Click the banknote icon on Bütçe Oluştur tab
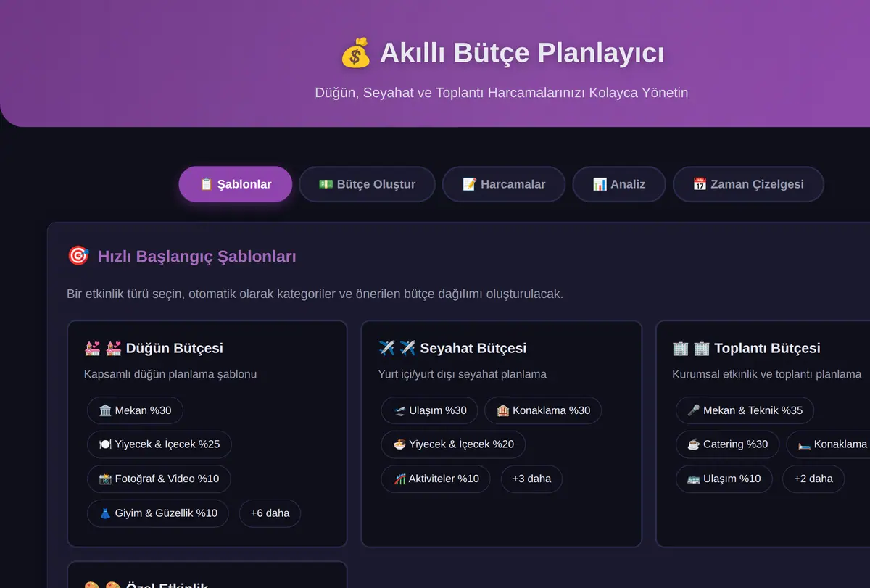 pos(326,184)
